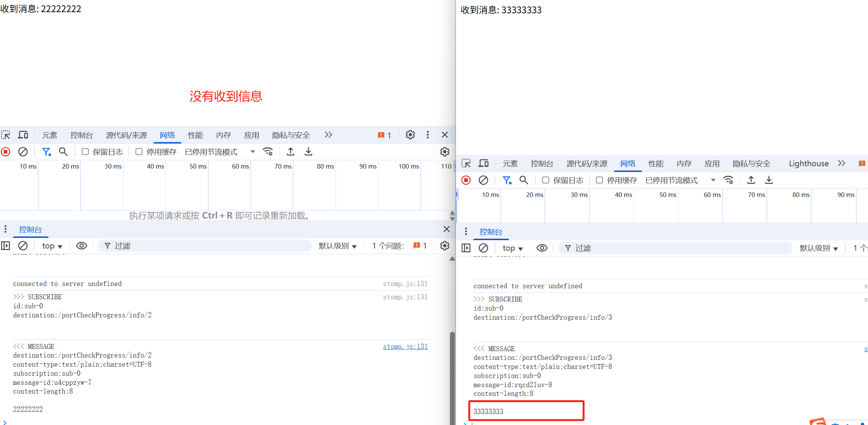The image size is (868, 425).
Task: Open Lighthouse tab in right DevTools
Action: point(809,164)
